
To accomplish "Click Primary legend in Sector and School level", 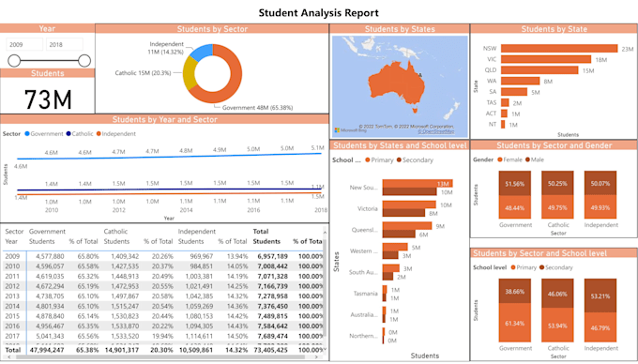I will click(x=524, y=267).
